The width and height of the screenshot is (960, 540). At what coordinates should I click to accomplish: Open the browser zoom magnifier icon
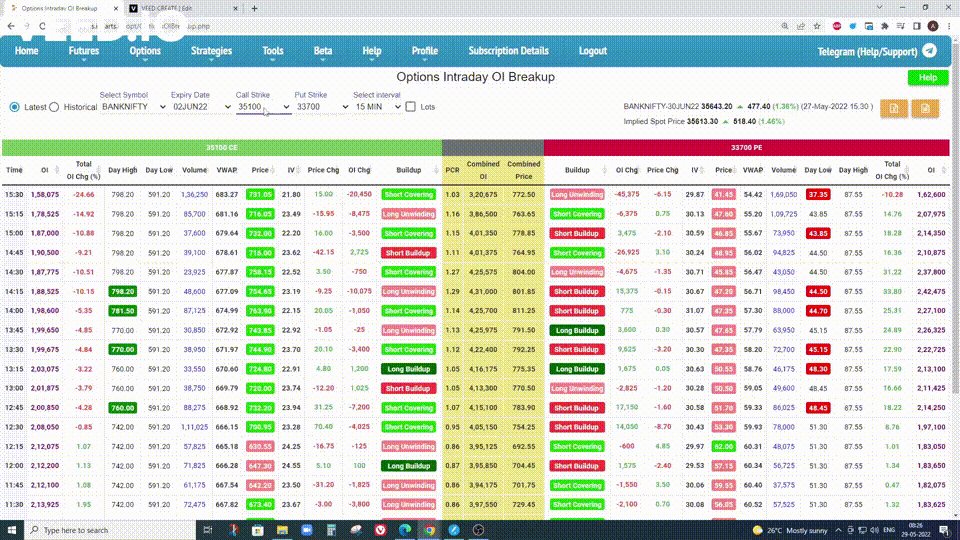[784, 26]
